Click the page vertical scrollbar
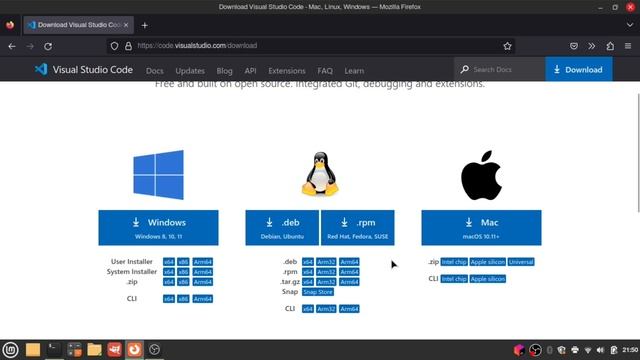The image size is (640, 360). click(x=638, y=153)
